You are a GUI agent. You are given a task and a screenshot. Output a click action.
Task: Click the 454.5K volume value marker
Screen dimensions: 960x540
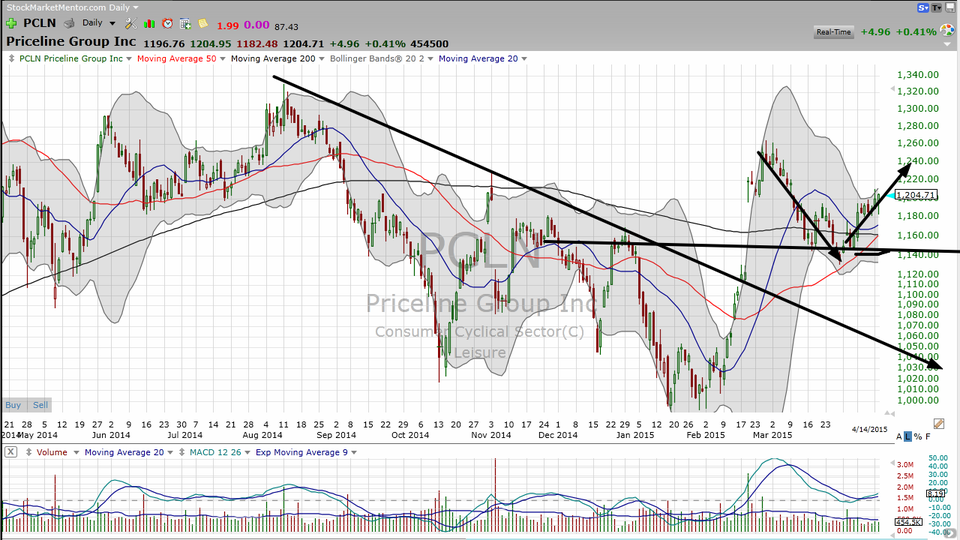click(909, 522)
